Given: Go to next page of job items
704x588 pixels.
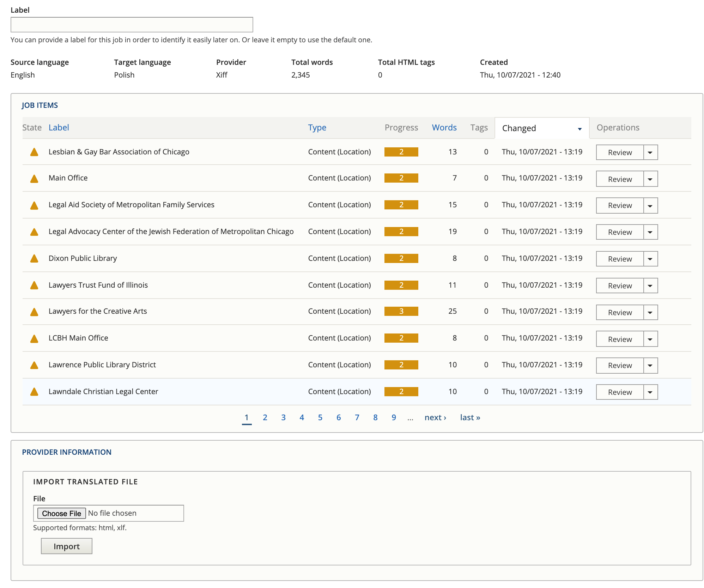Looking at the screenshot, I should pyautogui.click(x=435, y=417).
